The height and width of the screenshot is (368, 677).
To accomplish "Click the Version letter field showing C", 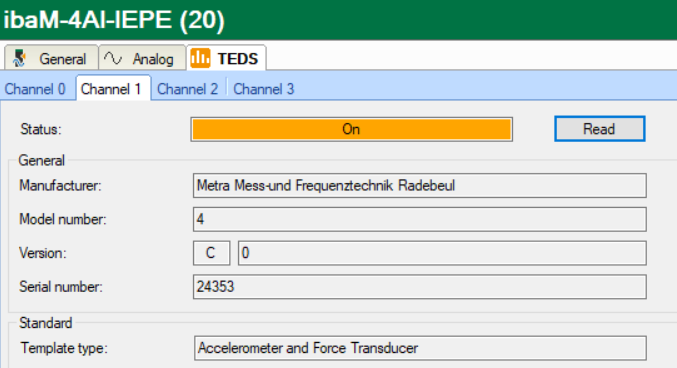I will click(x=211, y=253).
